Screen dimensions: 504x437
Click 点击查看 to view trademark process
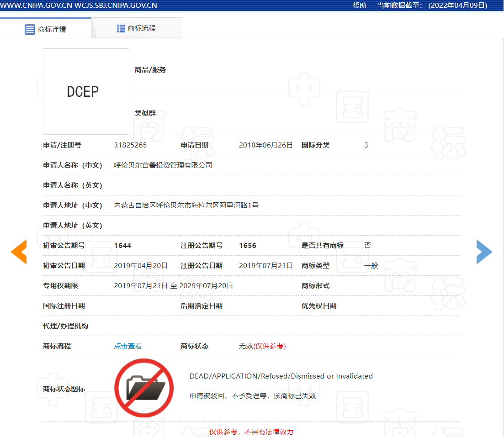pos(128,346)
